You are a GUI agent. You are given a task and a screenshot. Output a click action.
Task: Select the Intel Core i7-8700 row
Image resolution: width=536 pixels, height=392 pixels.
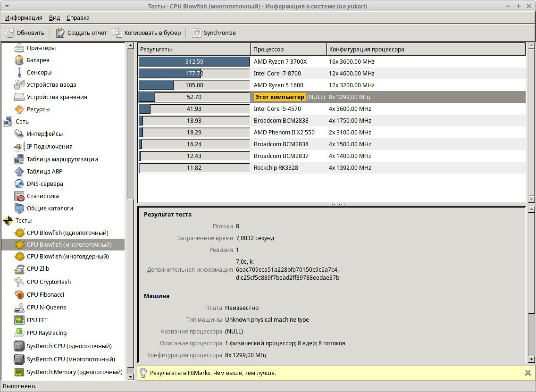332,74
